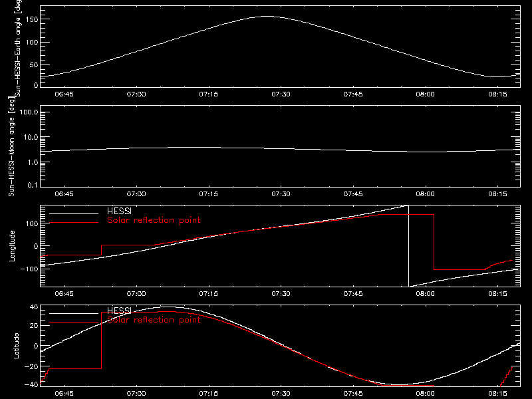Viewport: 532px width, 399px height.
Task: Select 06:45 label under Earth angle plot
Action: point(64,94)
